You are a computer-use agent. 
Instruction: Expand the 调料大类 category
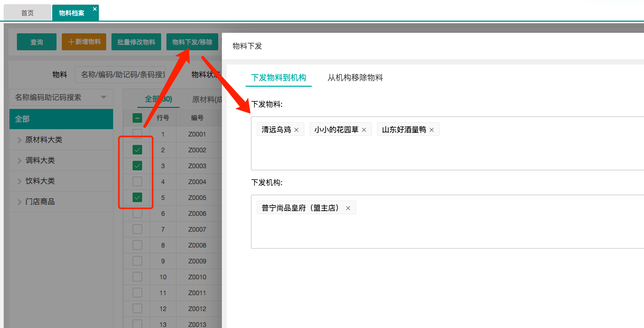point(20,161)
